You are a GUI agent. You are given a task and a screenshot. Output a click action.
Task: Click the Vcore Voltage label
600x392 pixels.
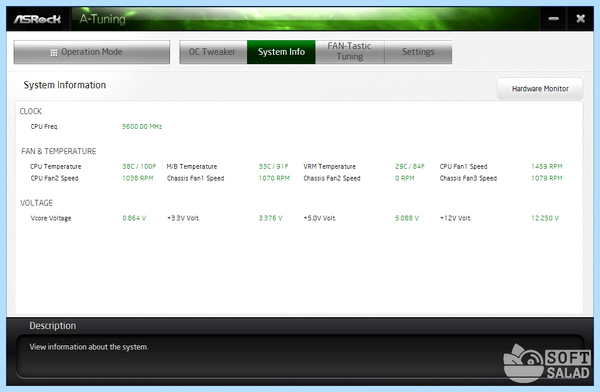[x=51, y=218]
